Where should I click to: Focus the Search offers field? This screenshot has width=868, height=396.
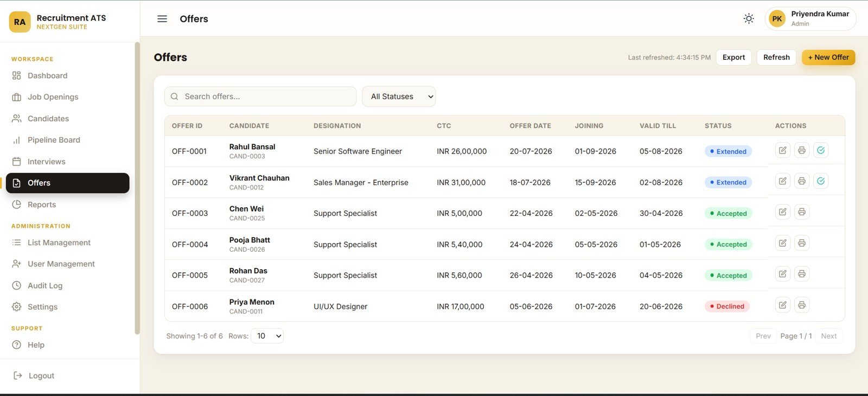pyautogui.click(x=260, y=97)
